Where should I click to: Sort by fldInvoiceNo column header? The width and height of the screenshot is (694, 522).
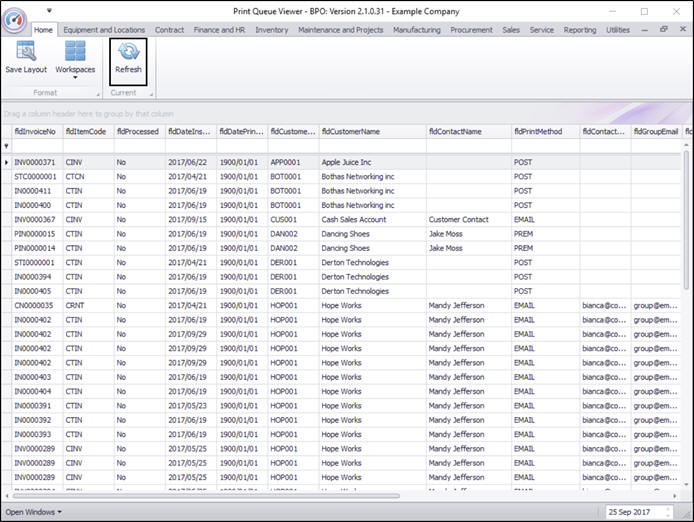point(36,131)
